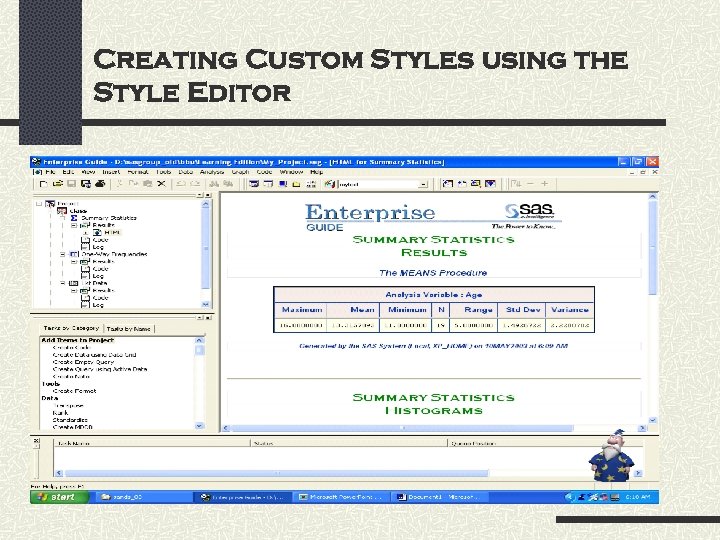Click the Undo arrow toolbar icon
This screenshot has width=720, height=540.
coord(180,184)
